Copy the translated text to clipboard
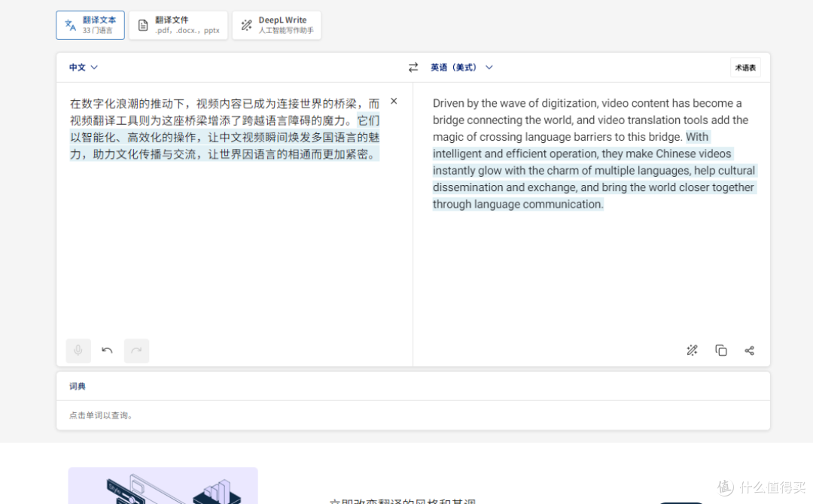The width and height of the screenshot is (813, 504). (x=720, y=351)
